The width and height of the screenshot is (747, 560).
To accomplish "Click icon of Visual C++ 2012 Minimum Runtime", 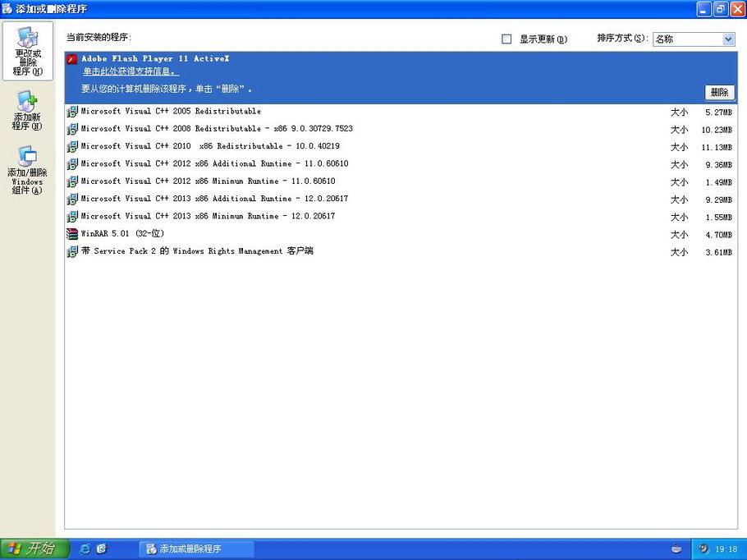I will (72, 182).
